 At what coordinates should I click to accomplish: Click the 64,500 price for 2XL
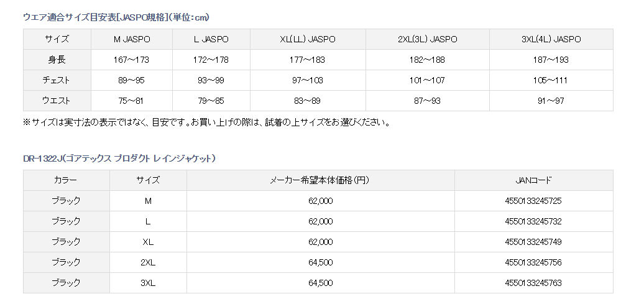320,262
